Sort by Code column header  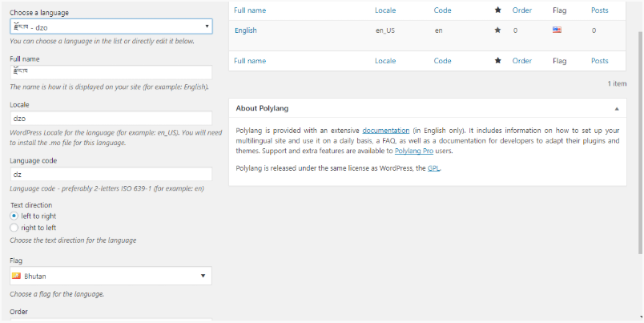[442, 10]
